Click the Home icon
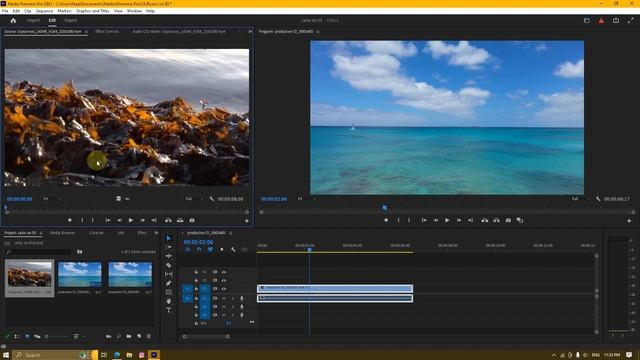This screenshot has height=360, width=640. 13,20
